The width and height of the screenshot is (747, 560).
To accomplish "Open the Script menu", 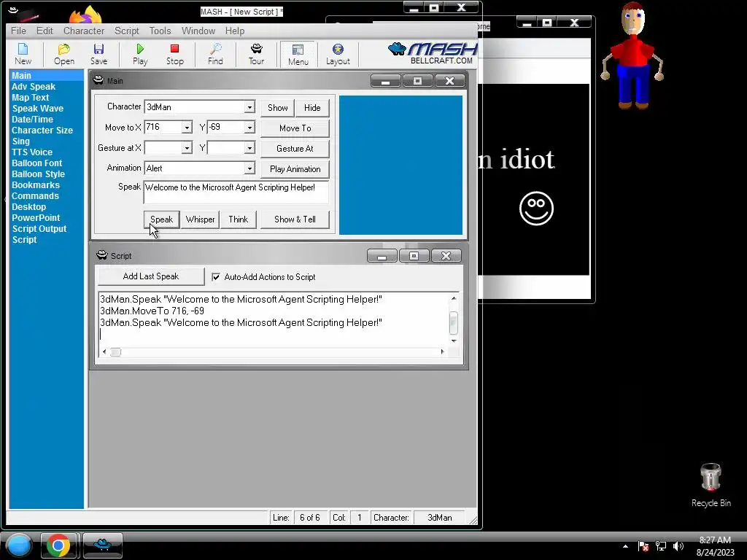I will coord(127,31).
